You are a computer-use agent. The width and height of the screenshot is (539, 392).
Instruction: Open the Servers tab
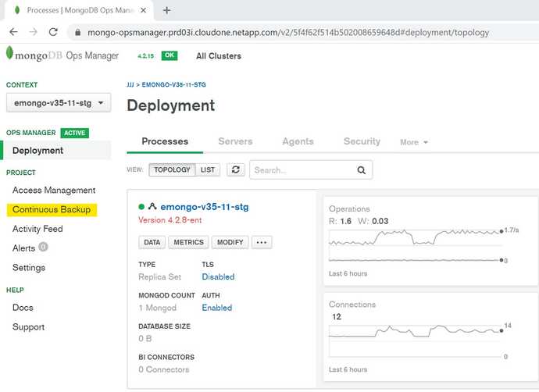235,141
